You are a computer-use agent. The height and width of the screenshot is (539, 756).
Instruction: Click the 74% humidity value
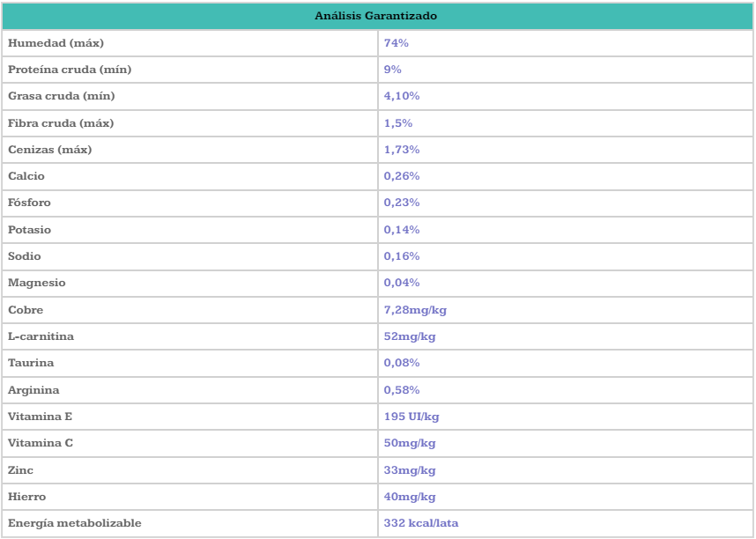[x=397, y=42]
